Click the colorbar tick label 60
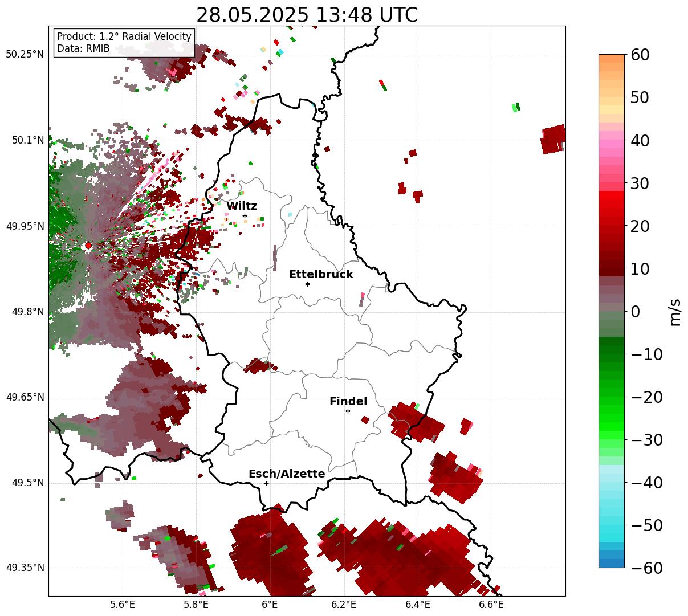The height and width of the screenshot is (616, 688). pos(640,55)
